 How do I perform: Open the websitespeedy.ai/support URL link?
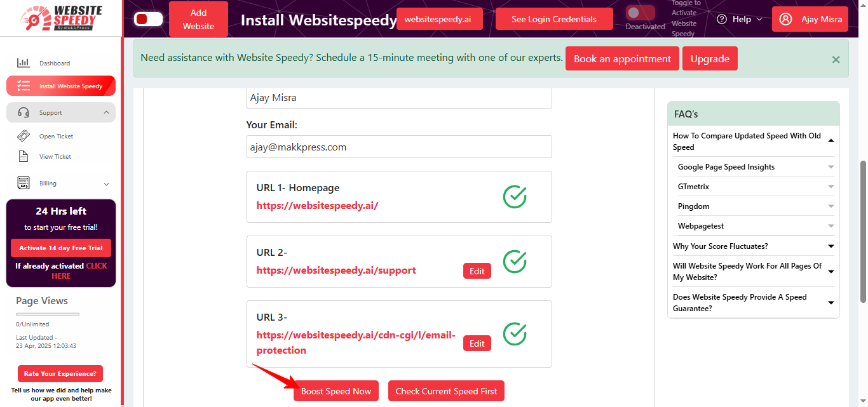pos(336,270)
